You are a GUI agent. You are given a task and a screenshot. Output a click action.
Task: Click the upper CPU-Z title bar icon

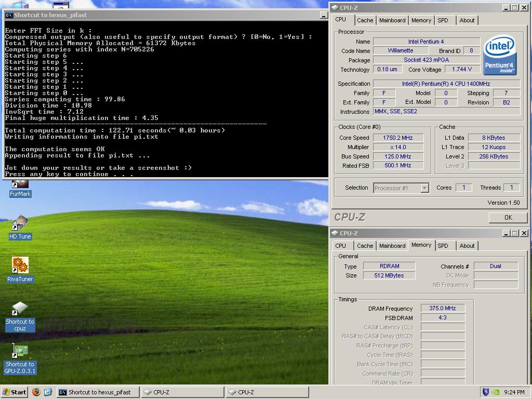(x=335, y=7)
